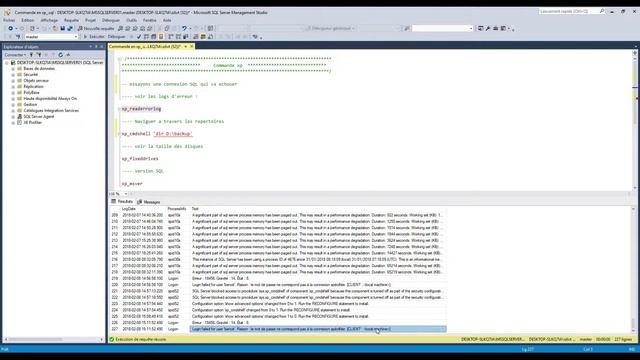Viewport: 640px width, 360px height.
Task: Click the Open File folder icon
Action: (55, 28)
